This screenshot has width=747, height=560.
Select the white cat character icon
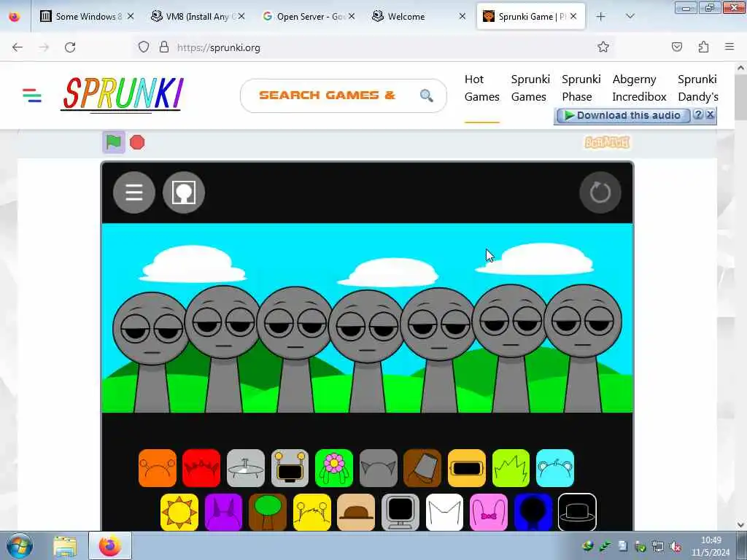tap(444, 513)
